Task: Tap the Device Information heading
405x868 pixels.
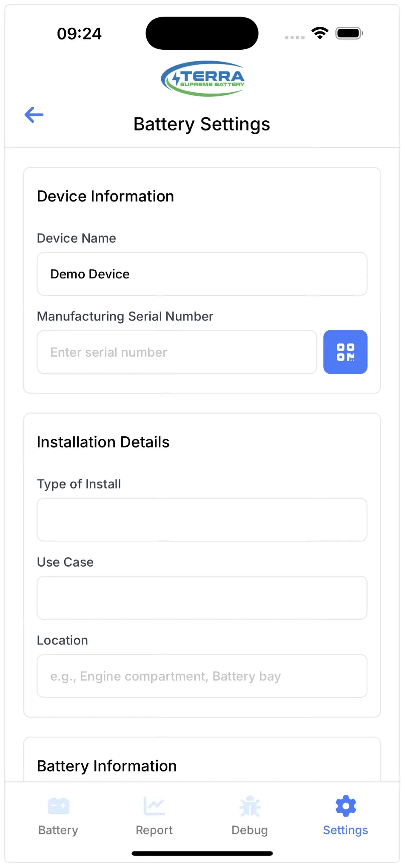Action: tap(106, 196)
